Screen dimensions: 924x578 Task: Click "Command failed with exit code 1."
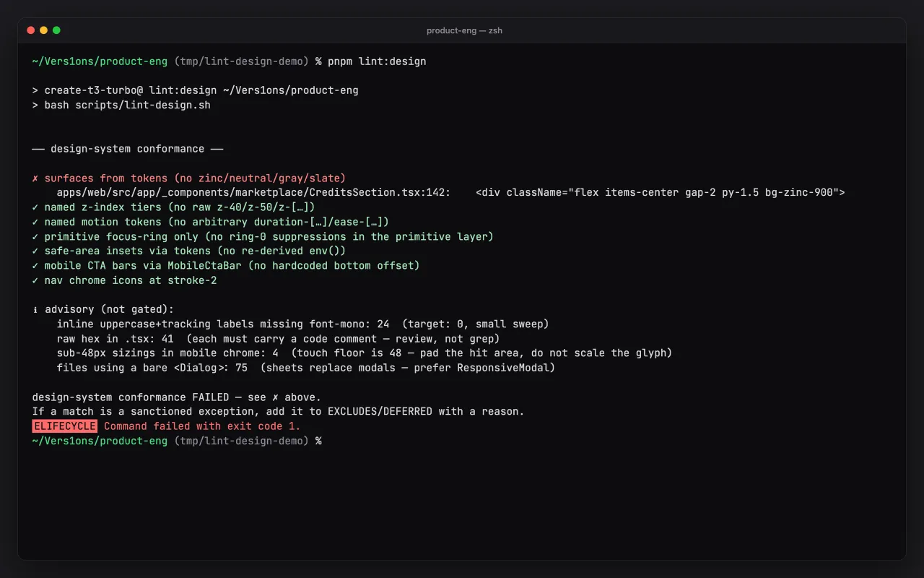202,426
